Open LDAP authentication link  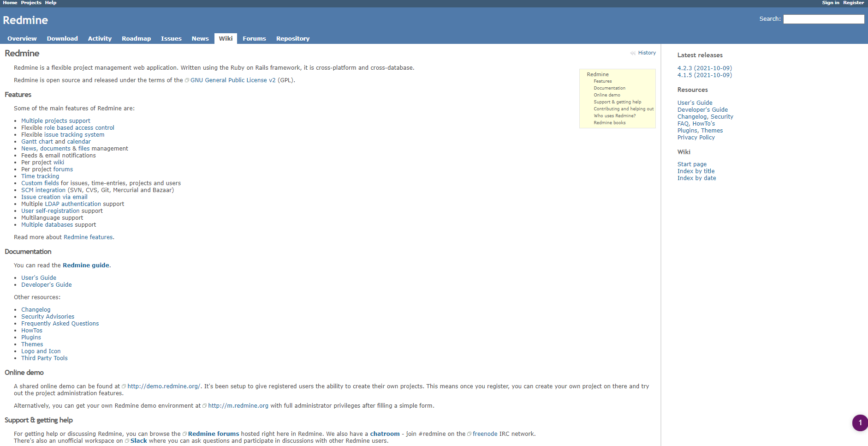(73, 204)
